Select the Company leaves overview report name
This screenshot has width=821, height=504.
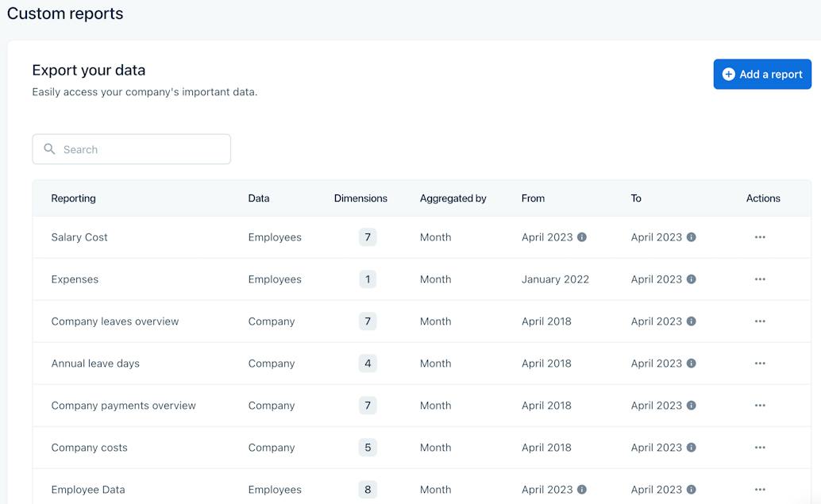(x=114, y=321)
